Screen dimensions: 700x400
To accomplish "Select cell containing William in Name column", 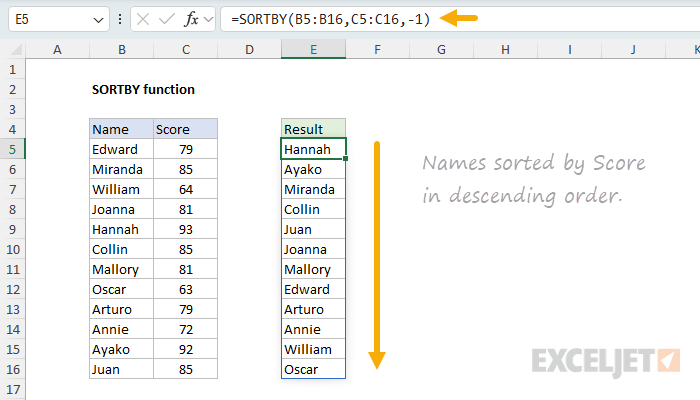I will (x=121, y=189).
